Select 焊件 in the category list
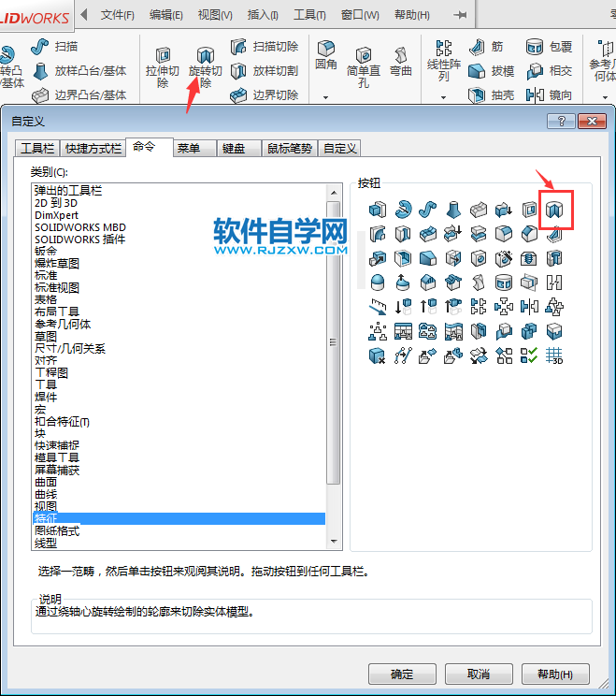The image size is (616, 696). coord(46,397)
